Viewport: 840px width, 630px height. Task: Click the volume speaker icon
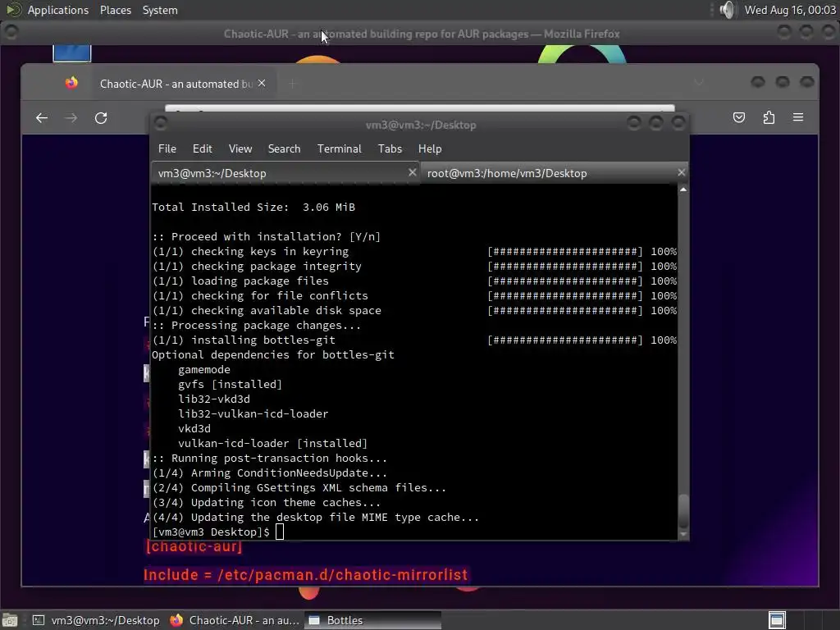point(727,10)
